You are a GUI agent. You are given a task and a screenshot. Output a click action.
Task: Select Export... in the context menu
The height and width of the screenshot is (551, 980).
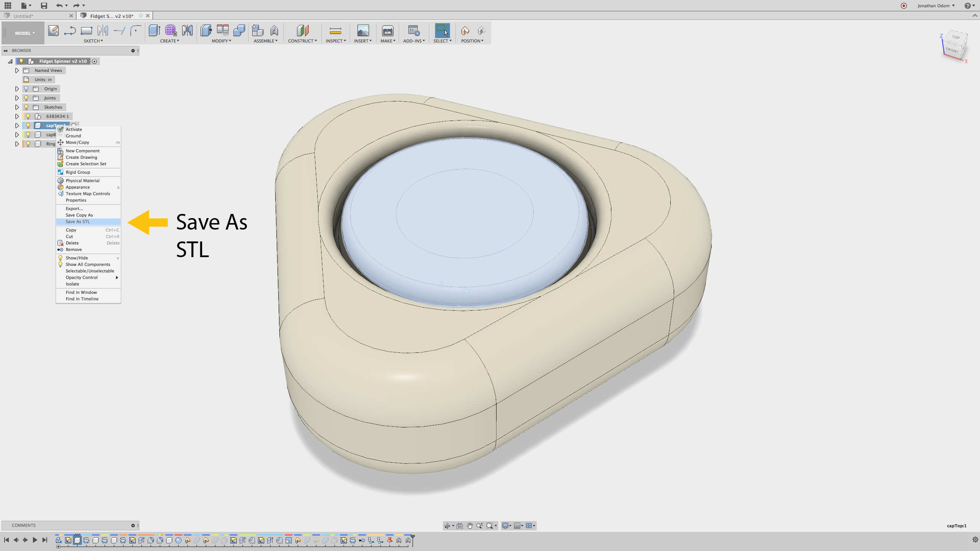coord(74,209)
